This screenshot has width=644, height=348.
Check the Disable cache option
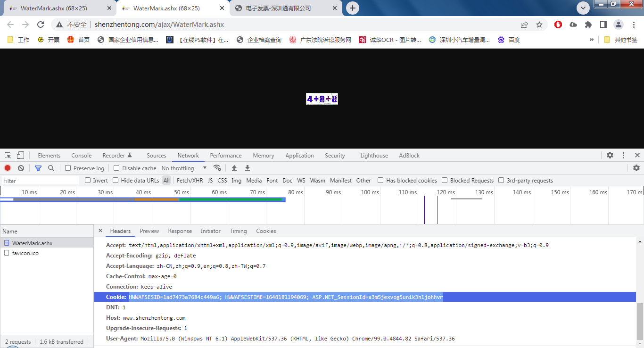(x=116, y=168)
